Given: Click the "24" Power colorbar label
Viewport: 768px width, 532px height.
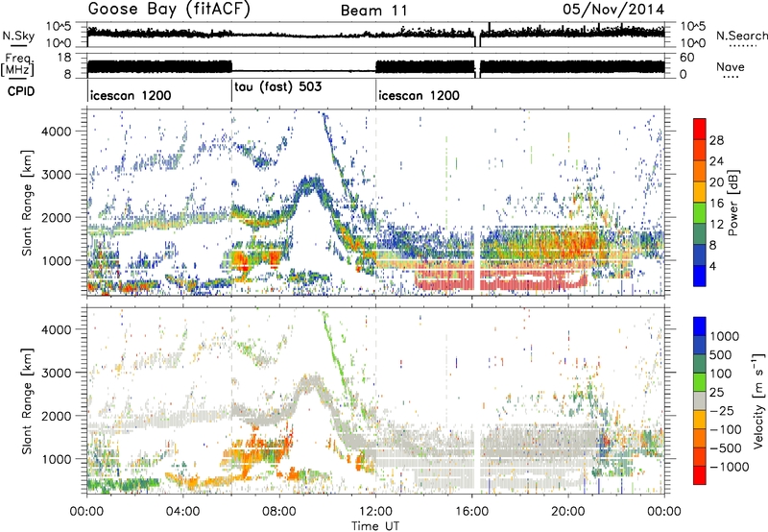Looking at the screenshot, I should [716, 161].
